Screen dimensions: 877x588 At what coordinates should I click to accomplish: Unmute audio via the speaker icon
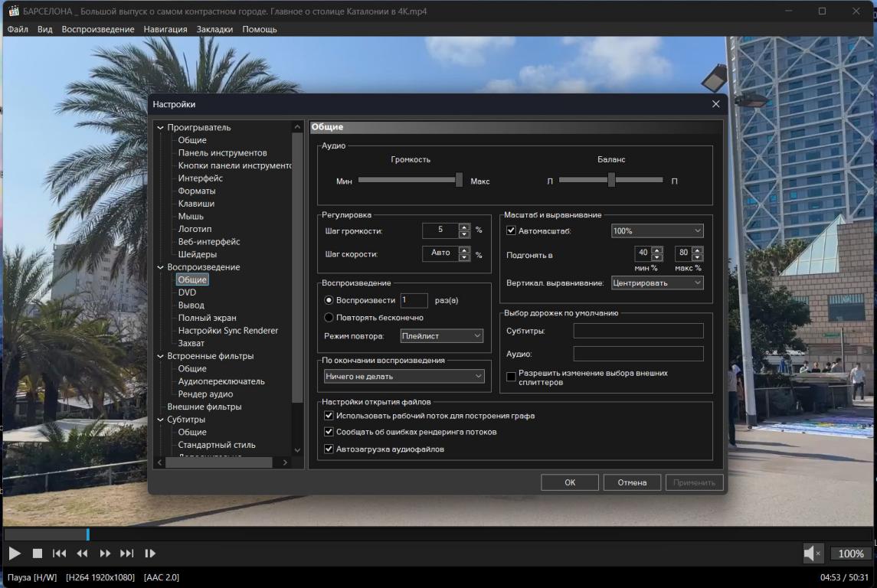tap(811, 553)
